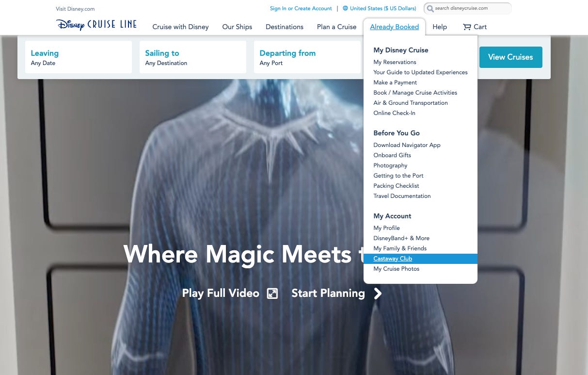
Task: Click Sign In or Create Account
Action: point(301,8)
